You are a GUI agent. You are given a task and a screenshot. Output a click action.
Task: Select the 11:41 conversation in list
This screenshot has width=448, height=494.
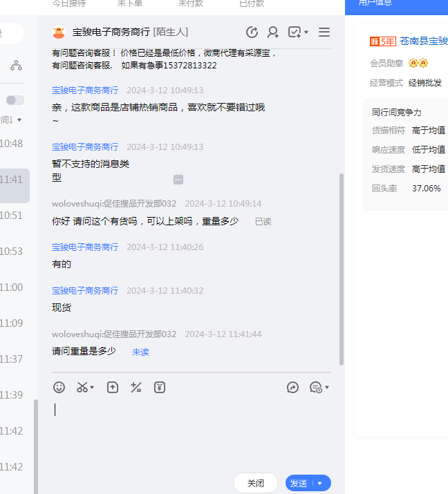coord(14,180)
